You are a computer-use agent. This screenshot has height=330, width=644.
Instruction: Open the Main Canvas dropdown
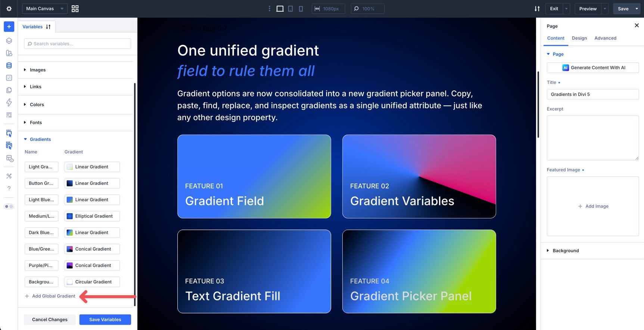click(45, 9)
